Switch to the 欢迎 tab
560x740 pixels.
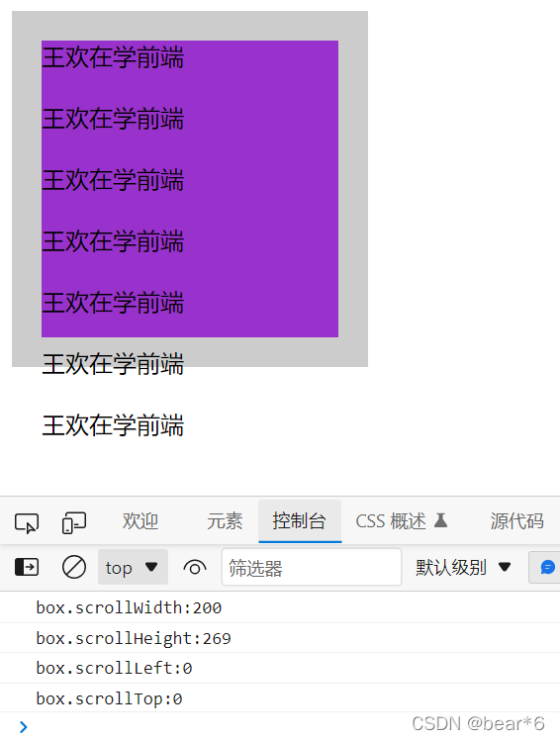pyautogui.click(x=140, y=521)
